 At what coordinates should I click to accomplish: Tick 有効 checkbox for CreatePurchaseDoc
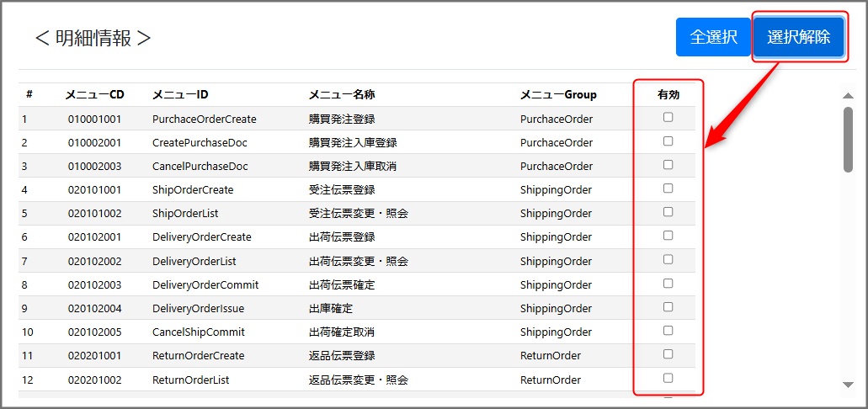pos(668,141)
